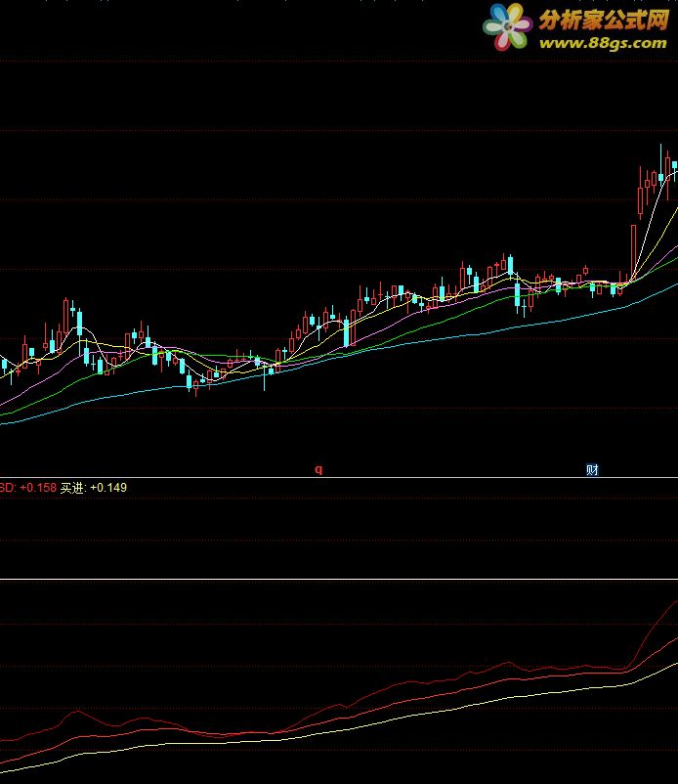
Task: Click the red 'q' event marker
Action: pos(318,469)
